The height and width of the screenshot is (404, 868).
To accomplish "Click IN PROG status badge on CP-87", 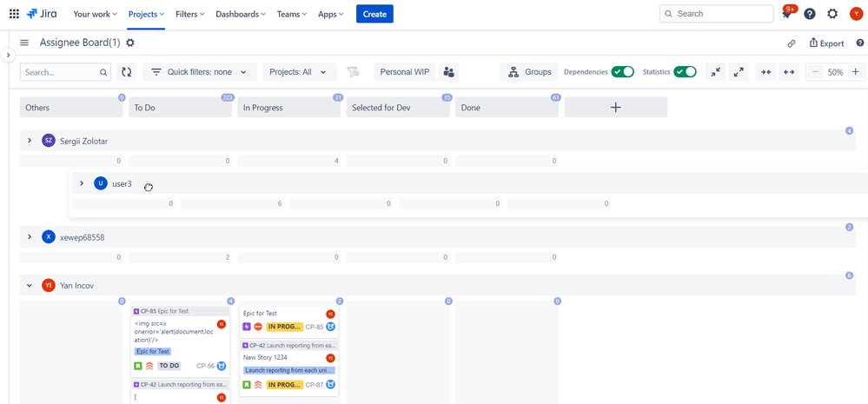I will click(284, 385).
